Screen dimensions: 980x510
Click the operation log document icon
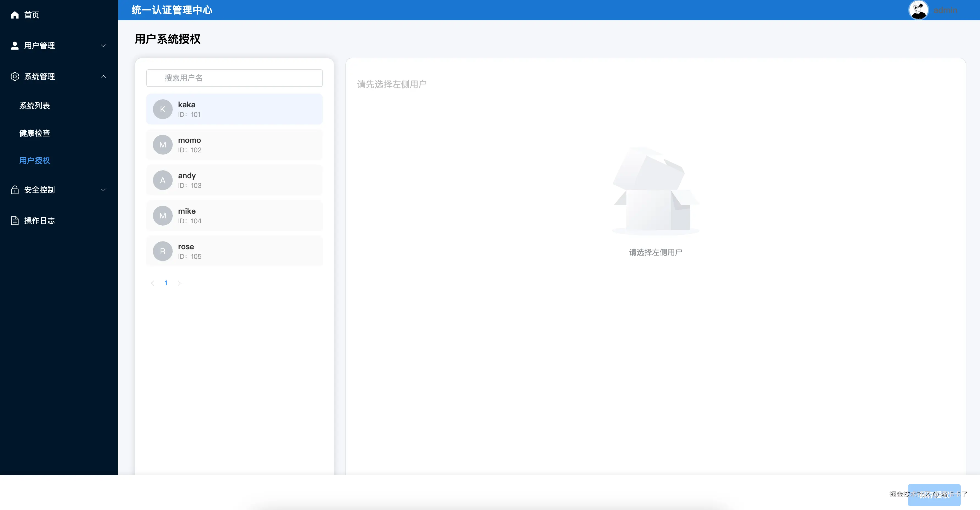[15, 221]
